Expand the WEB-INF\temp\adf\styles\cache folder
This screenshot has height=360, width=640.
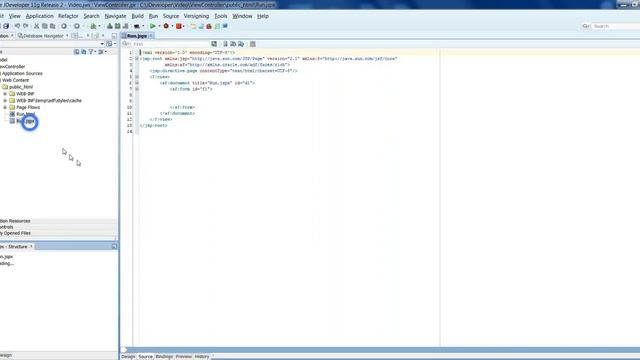pyautogui.click(x=5, y=100)
